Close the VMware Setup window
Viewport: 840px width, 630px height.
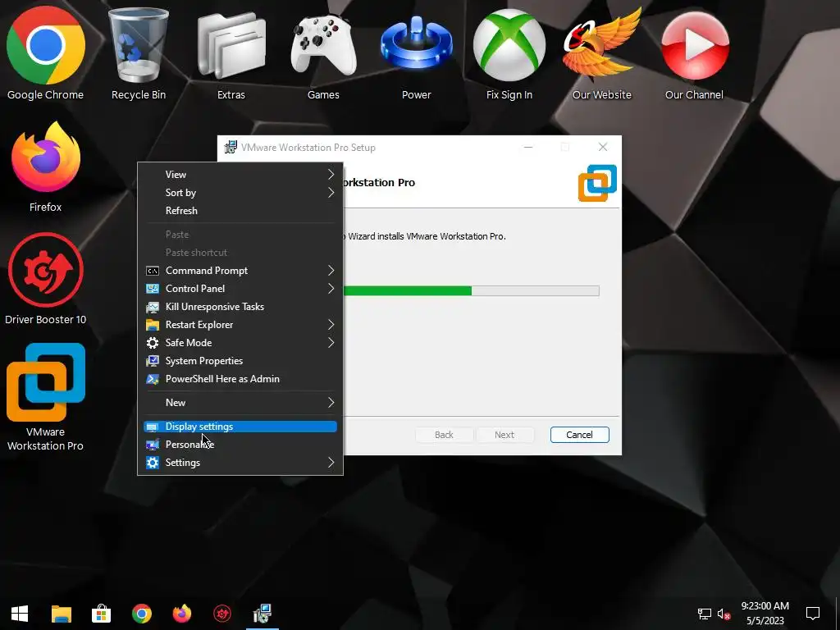point(603,148)
